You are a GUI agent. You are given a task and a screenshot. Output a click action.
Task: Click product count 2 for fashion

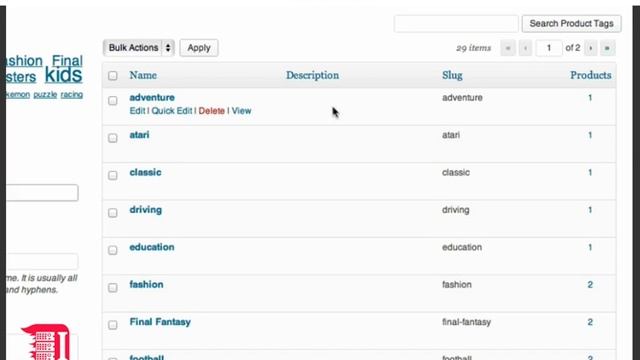click(590, 284)
